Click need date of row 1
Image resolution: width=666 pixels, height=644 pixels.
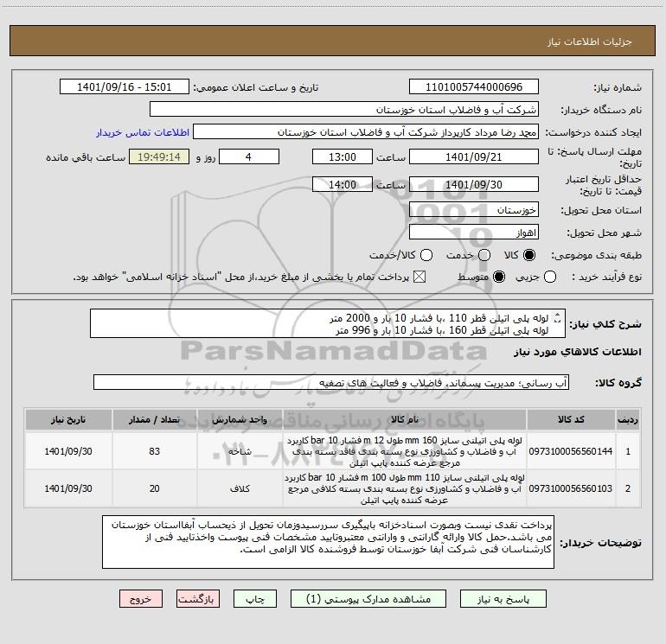(68, 451)
